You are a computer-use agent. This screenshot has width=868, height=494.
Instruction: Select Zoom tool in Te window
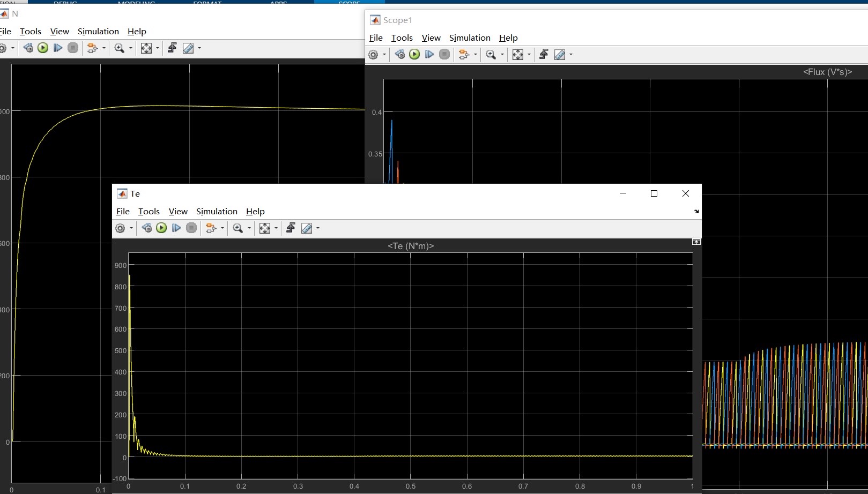coord(238,228)
